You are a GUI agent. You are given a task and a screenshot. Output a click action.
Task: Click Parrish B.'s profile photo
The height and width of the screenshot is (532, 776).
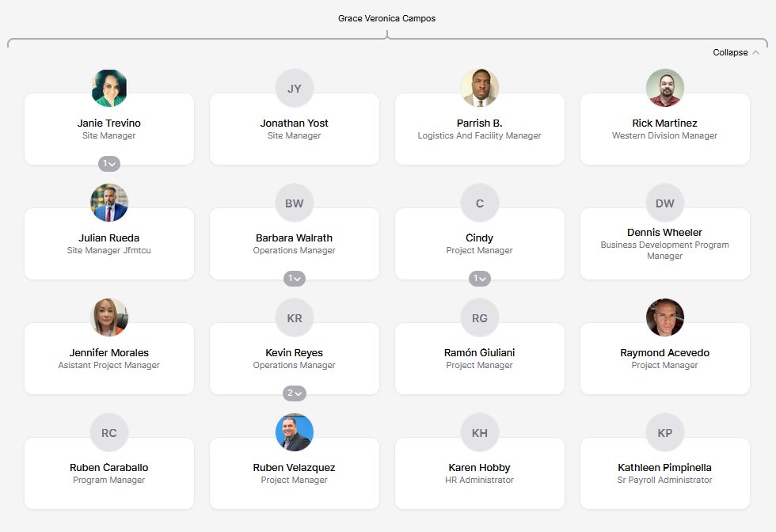tap(480, 88)
